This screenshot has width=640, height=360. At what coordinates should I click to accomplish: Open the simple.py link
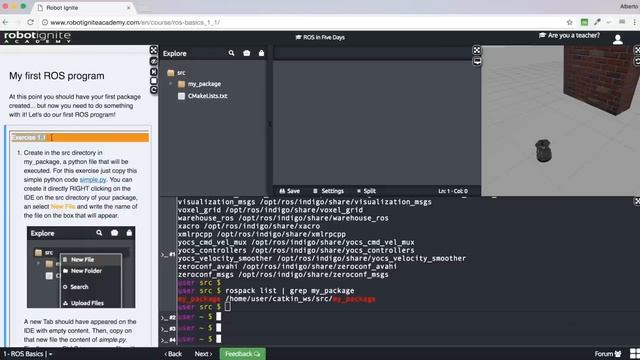point(93,180)
